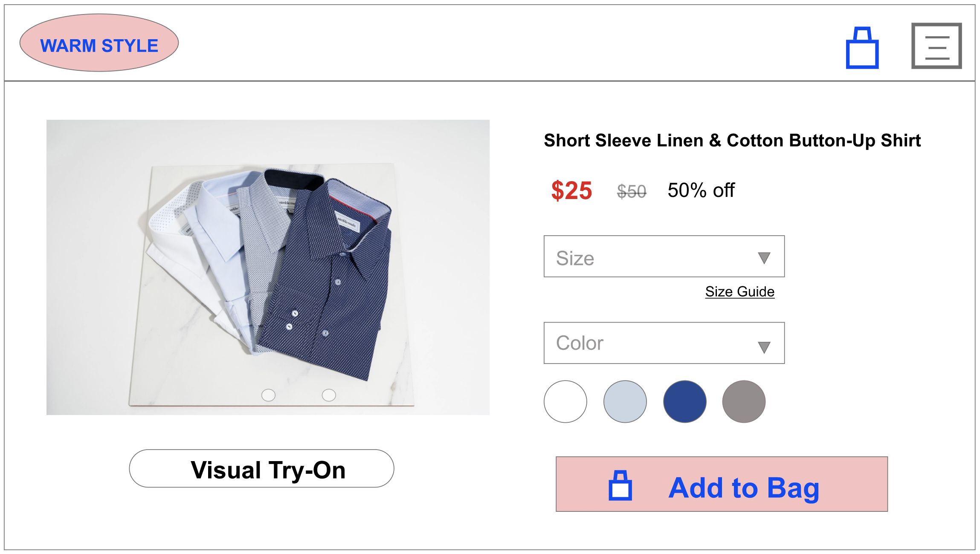This screenshot has height=554, width=980.
Task: Open the shopping bag in the header
Action: point(862,49)
